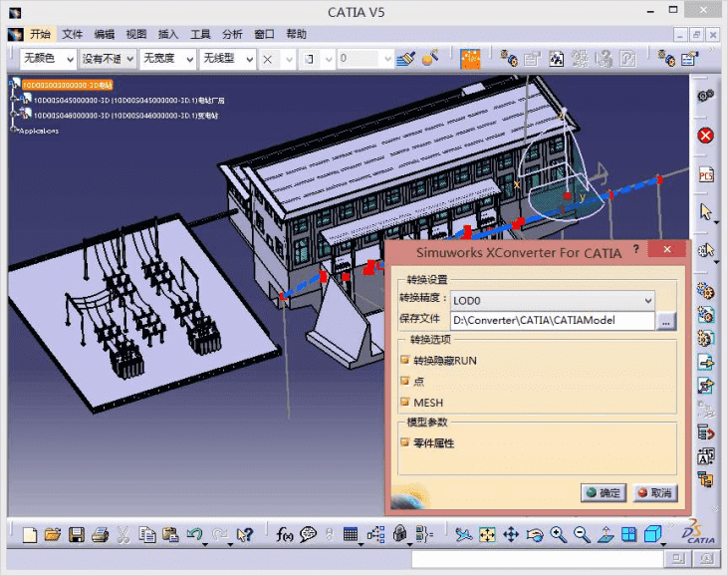Viewport: 728px width, 576px height.
Task: Click the 确定 button
Action: pos(604,493)
